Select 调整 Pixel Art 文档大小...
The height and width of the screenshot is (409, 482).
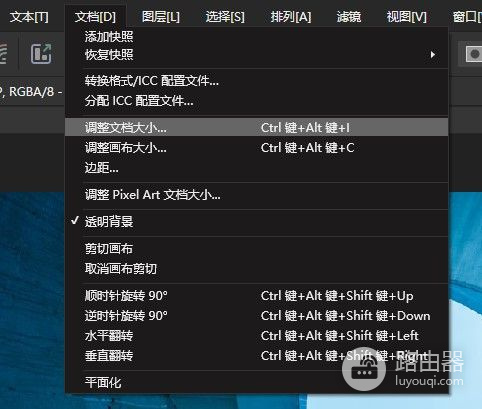(x=256, y=195)
